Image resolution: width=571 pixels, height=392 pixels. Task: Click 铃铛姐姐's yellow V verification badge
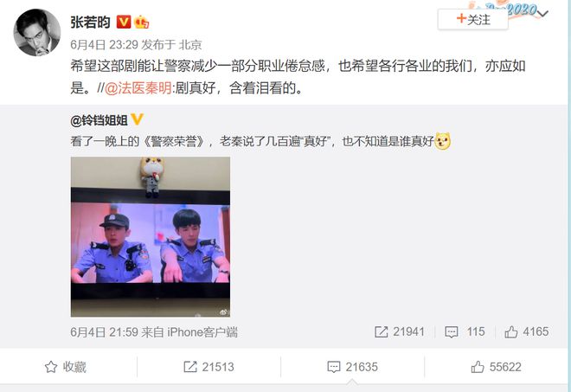tap(137, 119)
